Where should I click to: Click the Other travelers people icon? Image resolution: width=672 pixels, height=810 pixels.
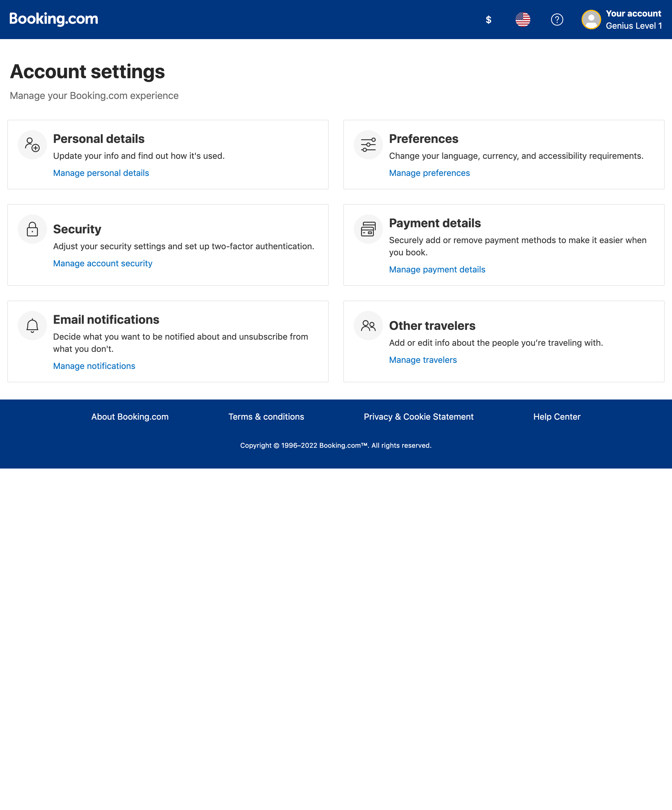368,325
